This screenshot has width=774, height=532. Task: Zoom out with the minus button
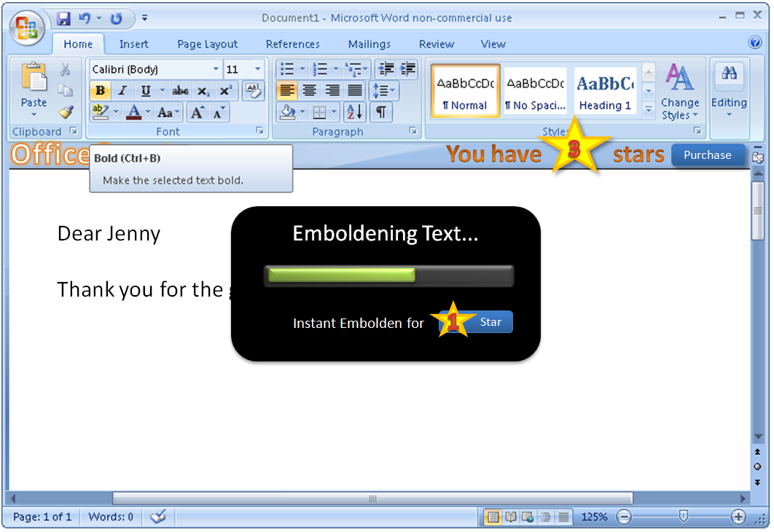tap(624, 517)
